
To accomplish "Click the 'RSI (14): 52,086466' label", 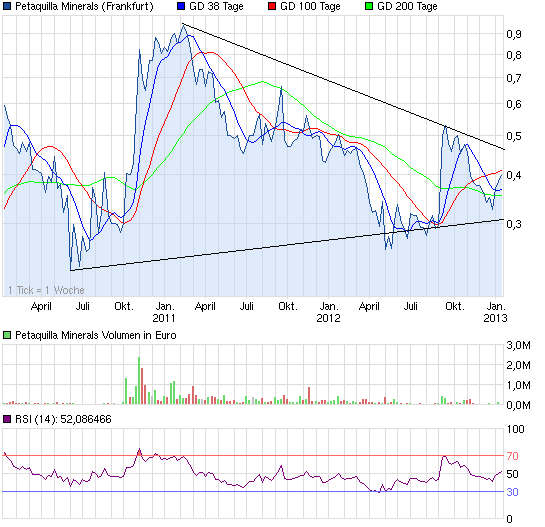I will [x=63, y=419].
